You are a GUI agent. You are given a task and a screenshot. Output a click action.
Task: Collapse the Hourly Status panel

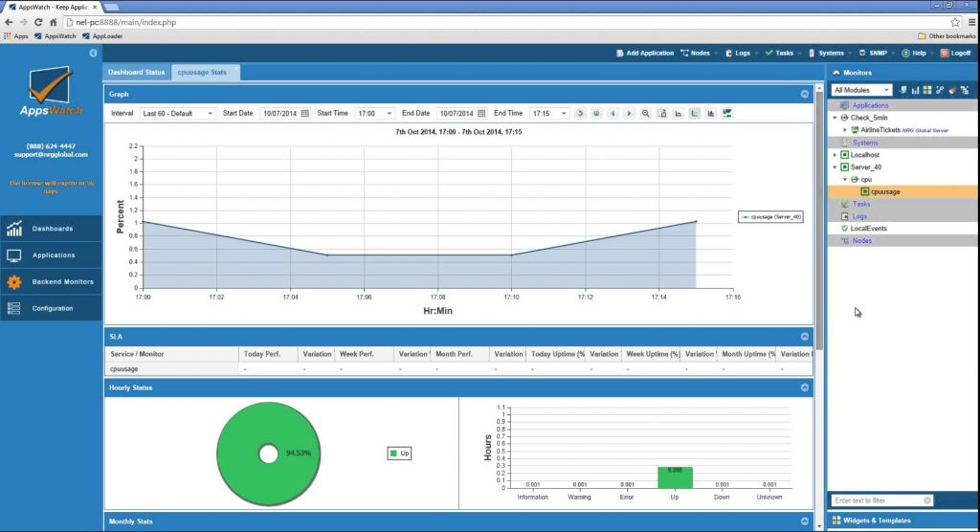coord(804,388)
